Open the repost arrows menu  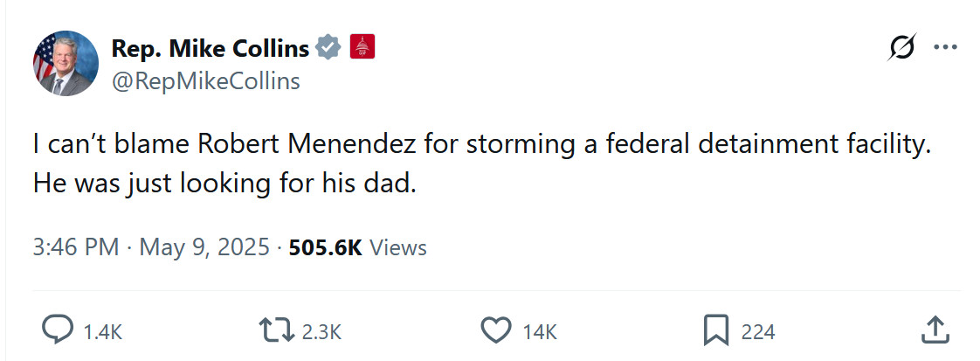point(277,330)
